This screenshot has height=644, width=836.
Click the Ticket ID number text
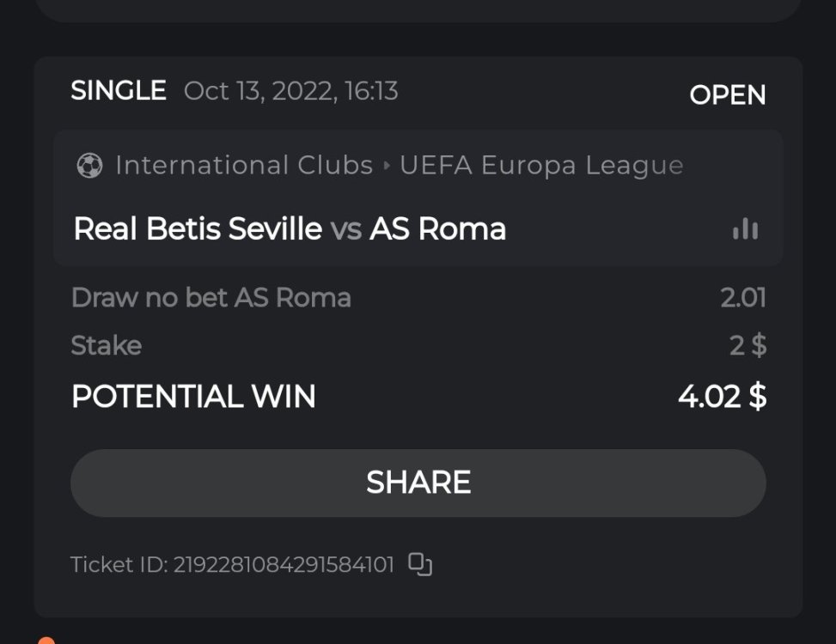[x=284, y=565]
